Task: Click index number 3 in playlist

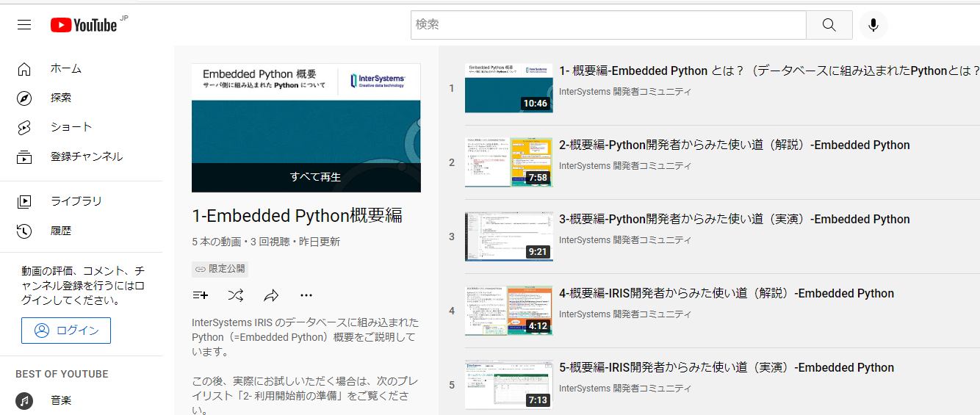Action: point(452,237)
